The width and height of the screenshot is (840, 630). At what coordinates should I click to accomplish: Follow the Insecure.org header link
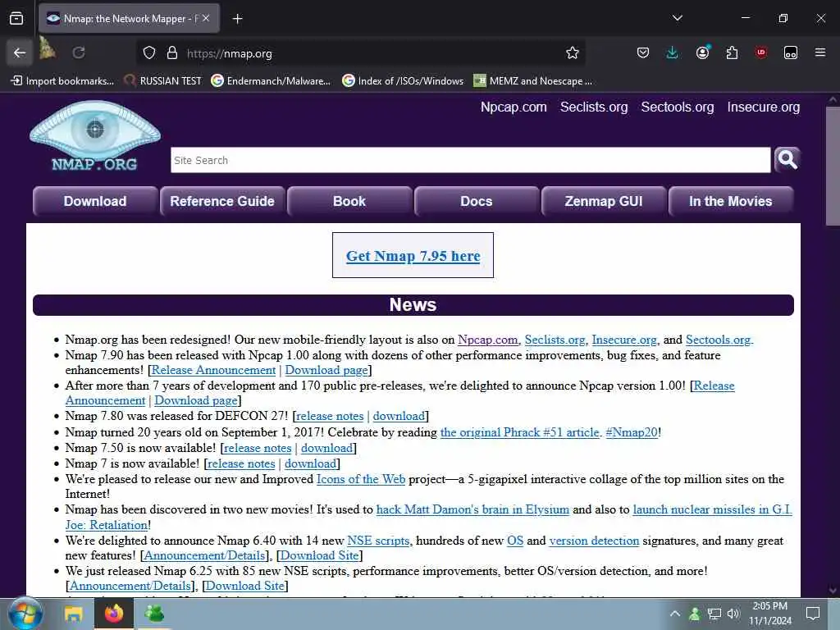point(764,107)
